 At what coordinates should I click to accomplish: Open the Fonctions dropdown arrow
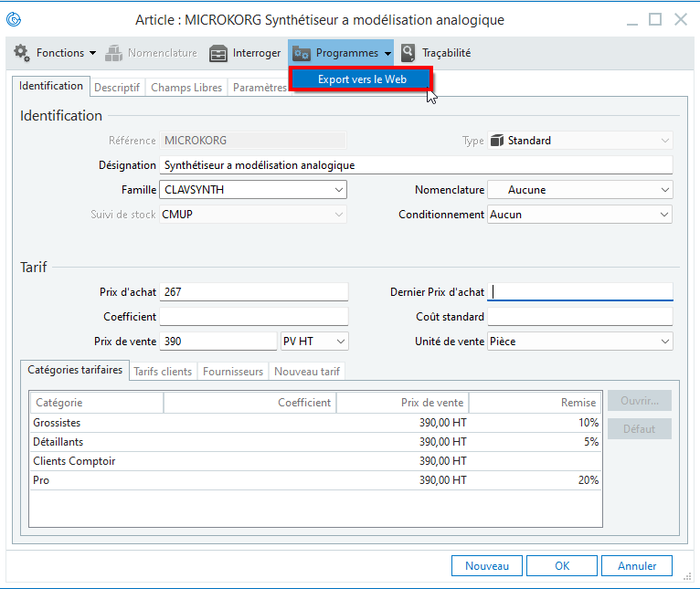point(92,53)
